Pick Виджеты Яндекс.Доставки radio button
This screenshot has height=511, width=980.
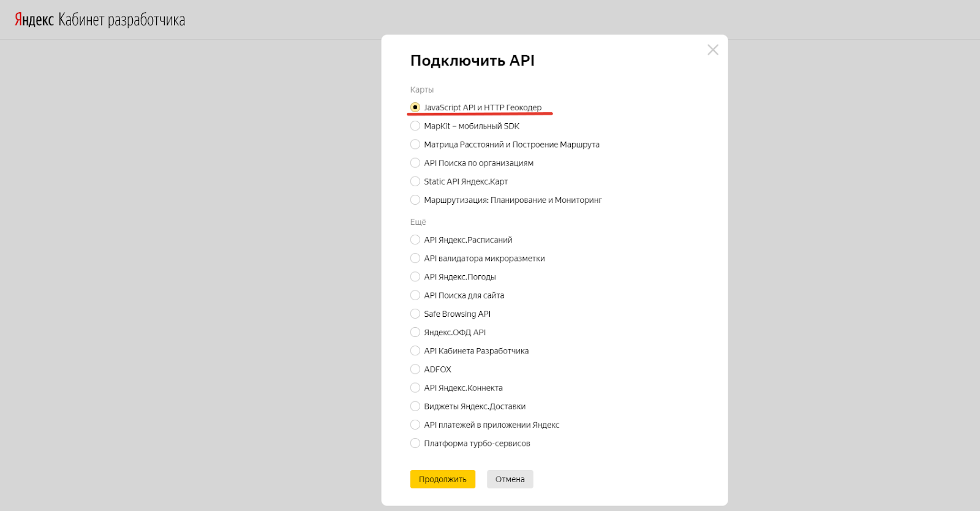tap(415, 406)
